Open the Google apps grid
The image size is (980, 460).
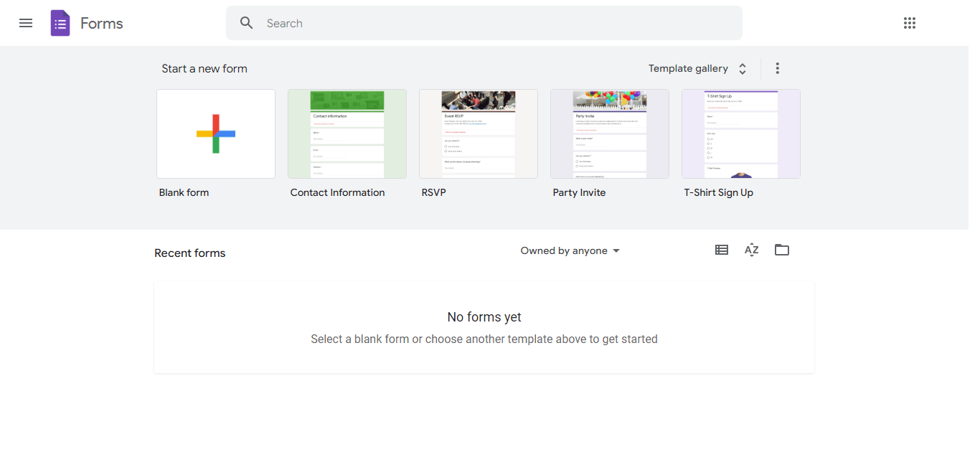910,22
